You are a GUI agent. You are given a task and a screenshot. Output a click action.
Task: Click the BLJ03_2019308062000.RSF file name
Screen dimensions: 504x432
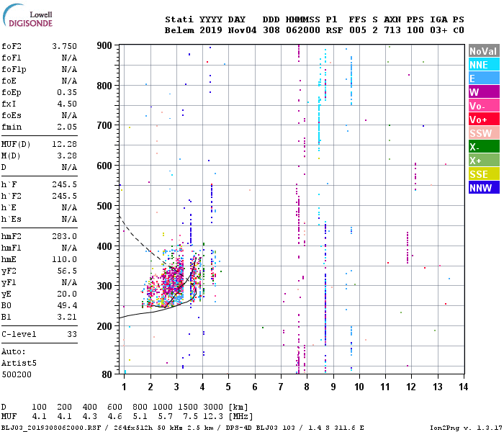coord(51,428)
